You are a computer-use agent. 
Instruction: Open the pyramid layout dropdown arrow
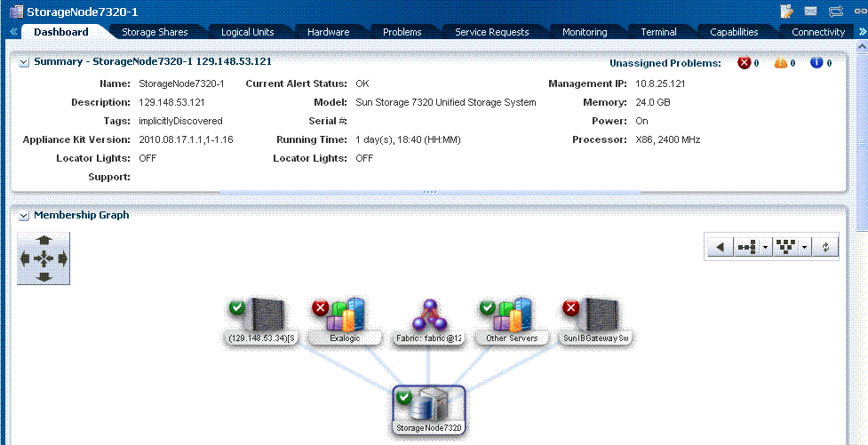[x=806, y=248]
